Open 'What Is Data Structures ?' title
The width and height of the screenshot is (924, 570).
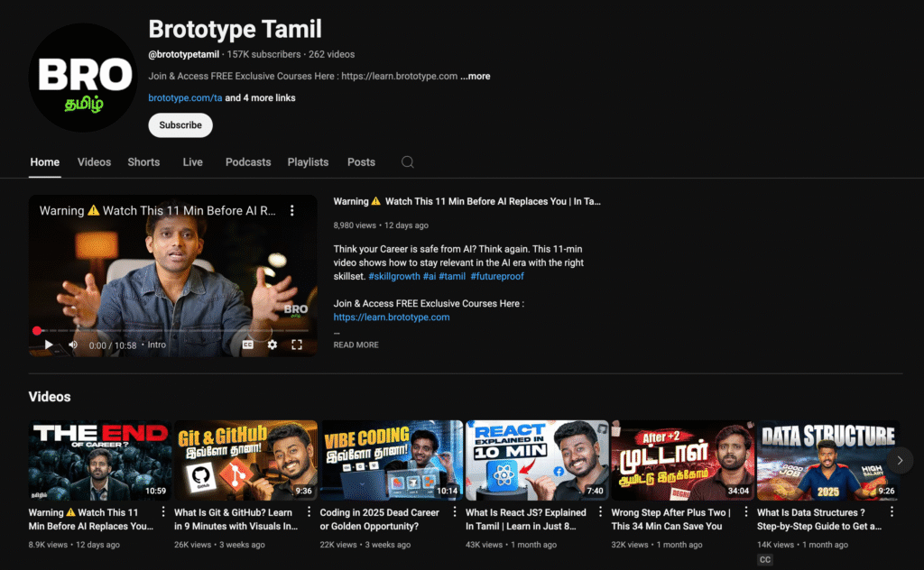(x=819, y=519)
